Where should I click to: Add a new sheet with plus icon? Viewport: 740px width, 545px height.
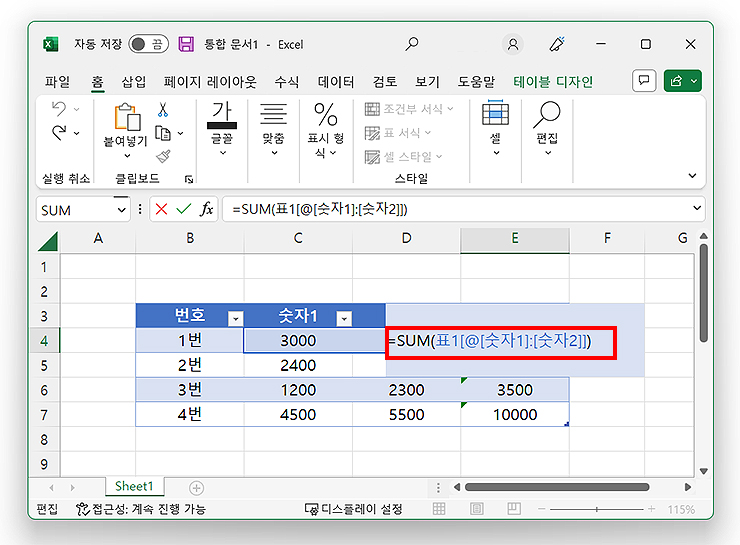(196, 488)
